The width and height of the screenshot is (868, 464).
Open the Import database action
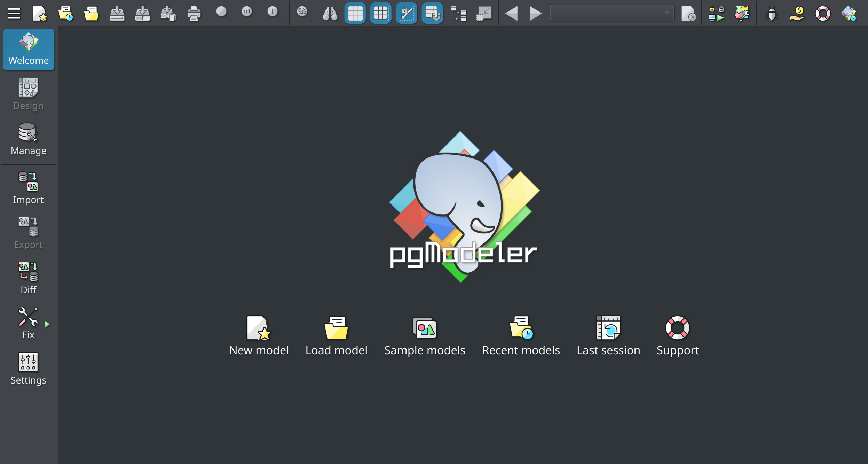[29, 188]
